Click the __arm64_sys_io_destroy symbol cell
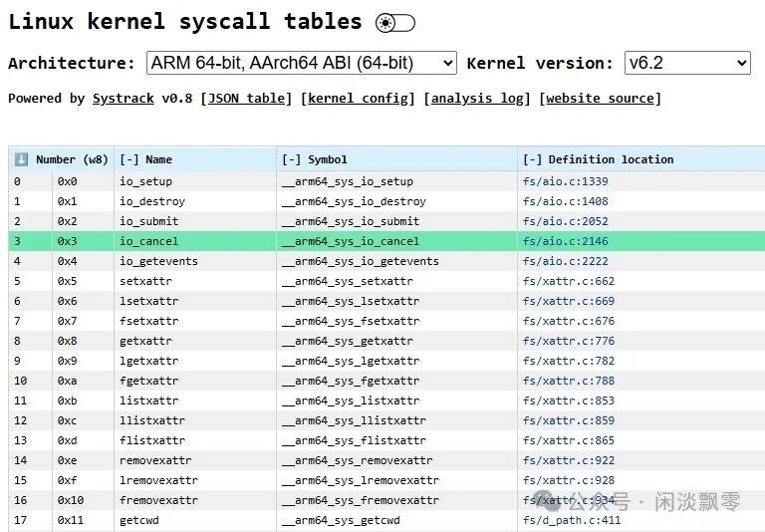Image resolution: width=765 pixels, height=532 pixels. coord(396,201)
